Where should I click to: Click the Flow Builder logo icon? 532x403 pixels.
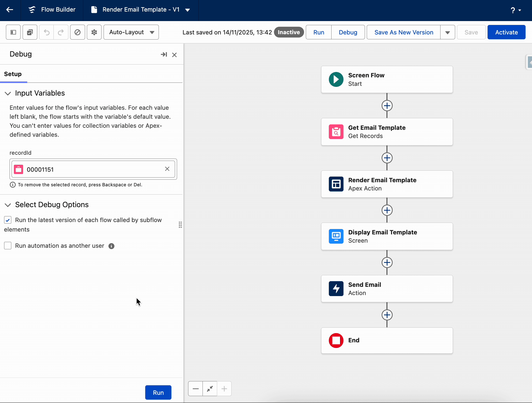tap(31, 10)
